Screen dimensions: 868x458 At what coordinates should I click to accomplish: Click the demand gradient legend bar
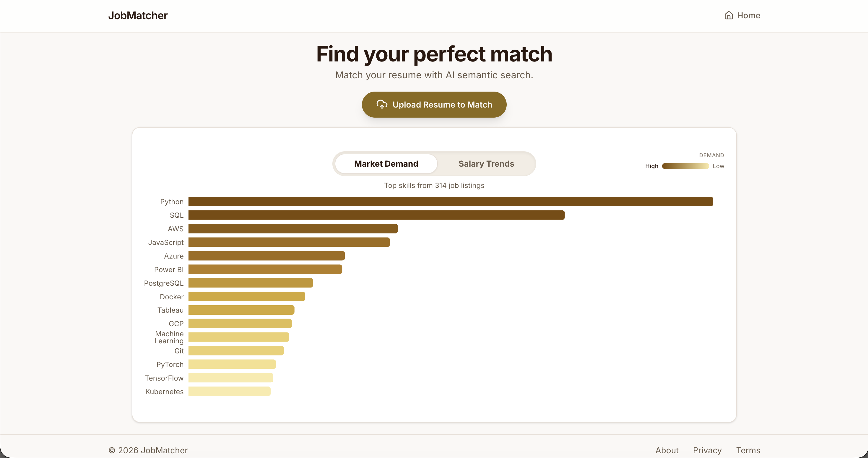pyautogui.click(x=685, y=166)
